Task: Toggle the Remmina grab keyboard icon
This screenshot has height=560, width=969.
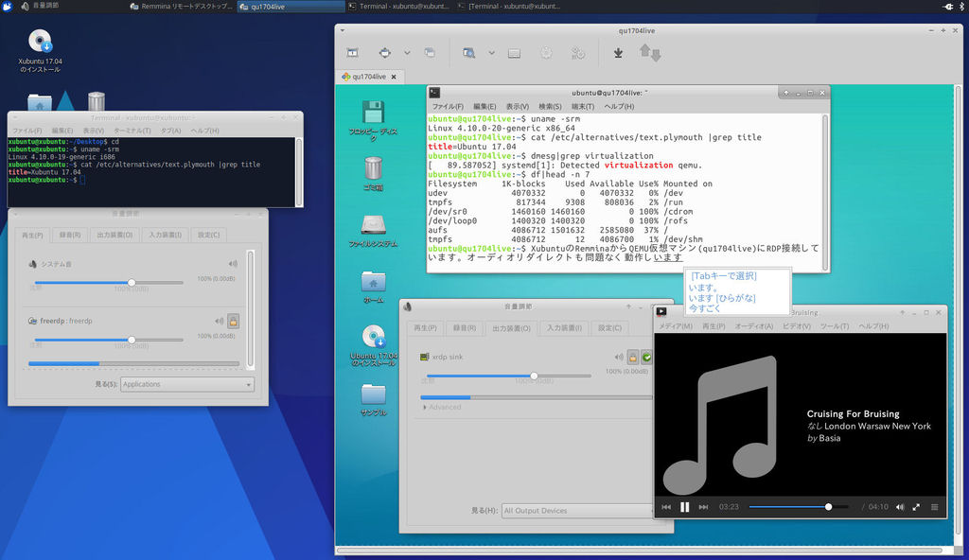Action: (x=514, y=54)
